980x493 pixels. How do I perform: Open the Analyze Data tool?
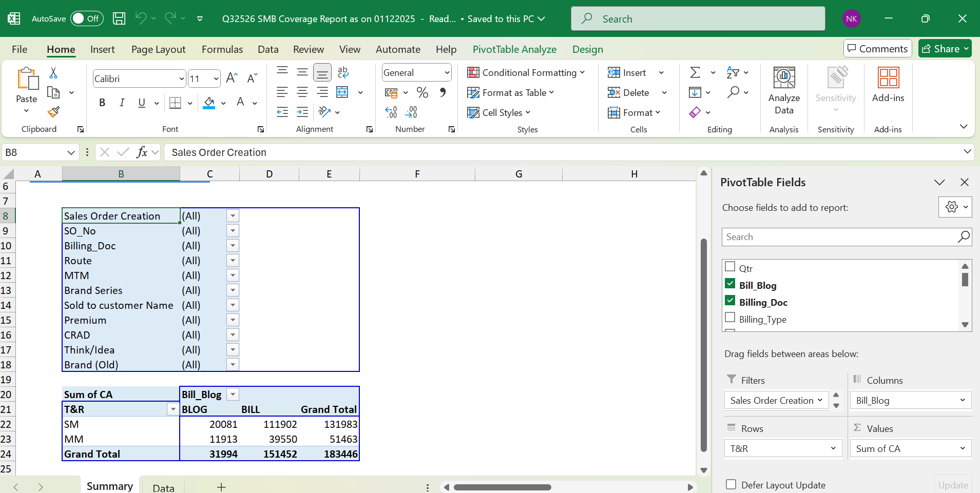(x=784, y=91)
